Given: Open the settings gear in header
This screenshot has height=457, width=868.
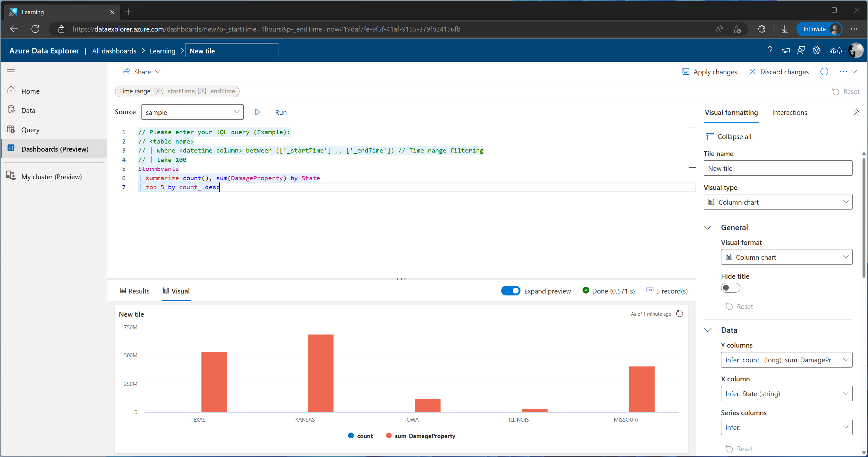Looking at the screenshot, I should click(817, 51).
